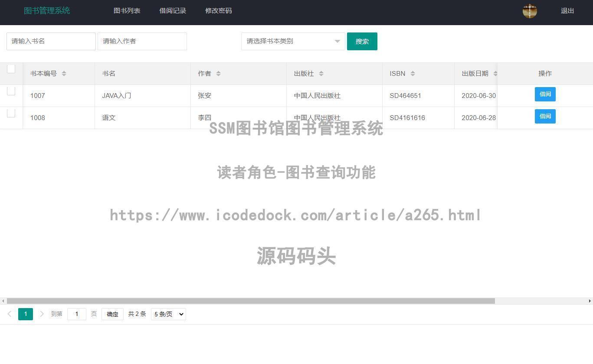Toggle the select-all checkbox in table header

coord(11,68)
